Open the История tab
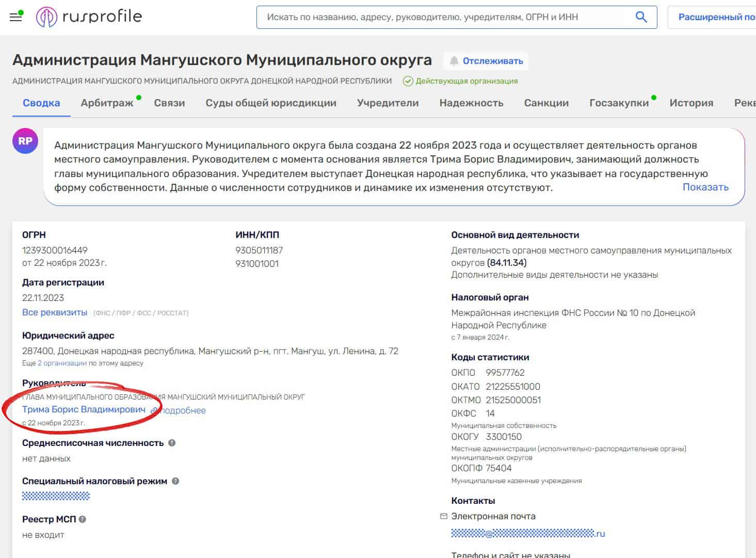 coord(691,103)
